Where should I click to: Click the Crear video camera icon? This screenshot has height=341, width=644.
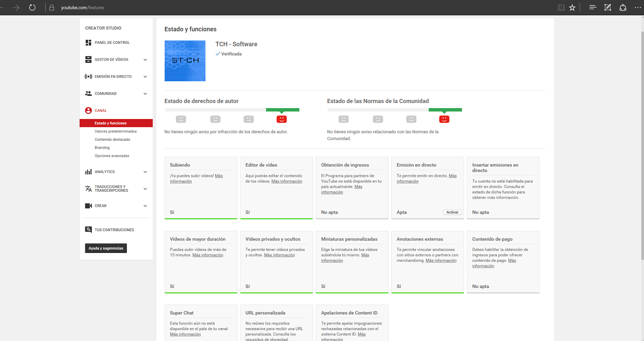[x=88, y=206]
